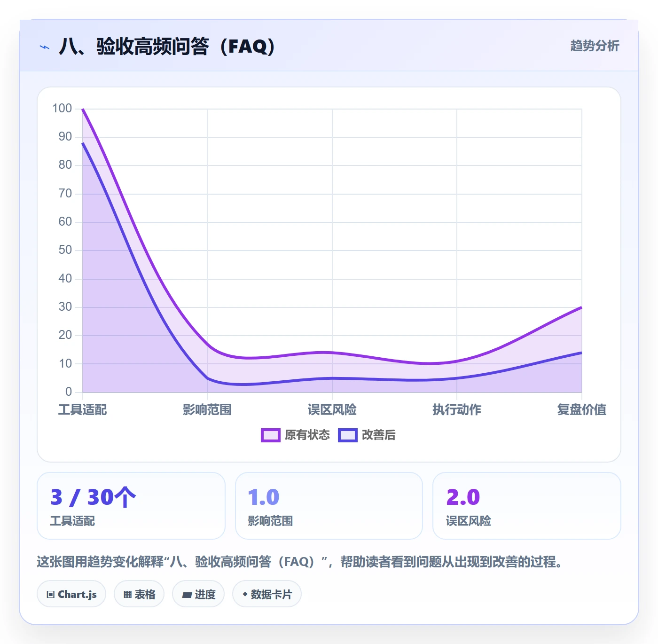Click the 影响范围 label under 1.0

[x=271, y=521]
